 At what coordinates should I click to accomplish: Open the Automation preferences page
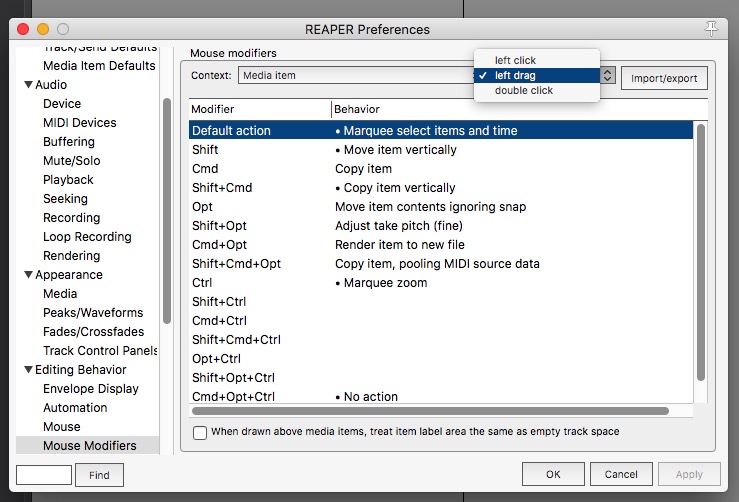click(x=75, y=408)
